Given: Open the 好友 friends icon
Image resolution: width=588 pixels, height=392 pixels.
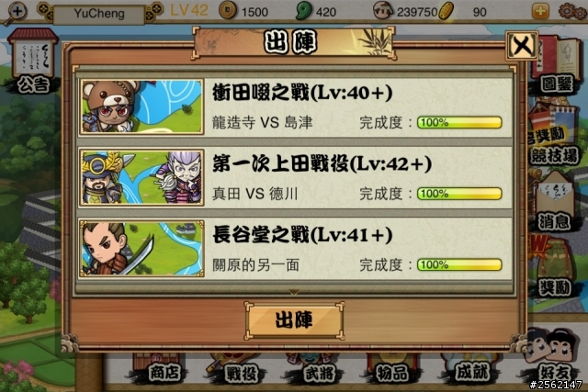Looking at the screenshot, I should (x=553, y=357).
